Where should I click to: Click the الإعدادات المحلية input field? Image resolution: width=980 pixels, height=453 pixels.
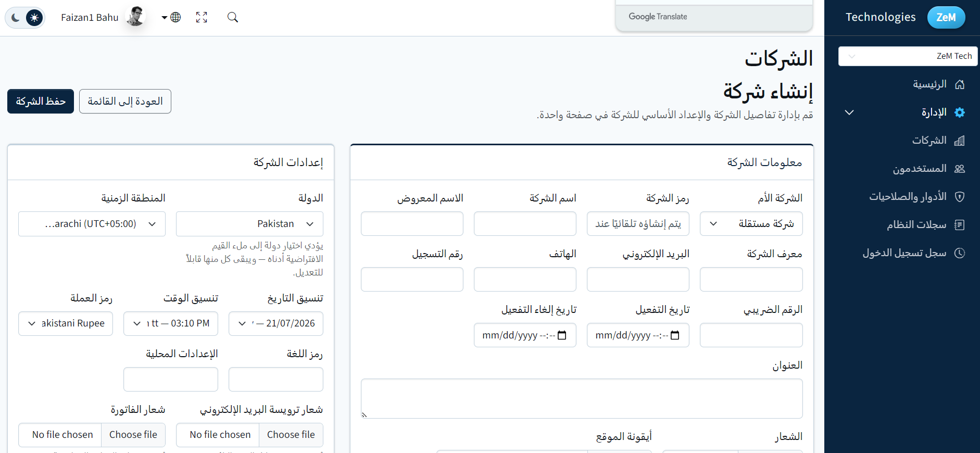tap(171, 380)
